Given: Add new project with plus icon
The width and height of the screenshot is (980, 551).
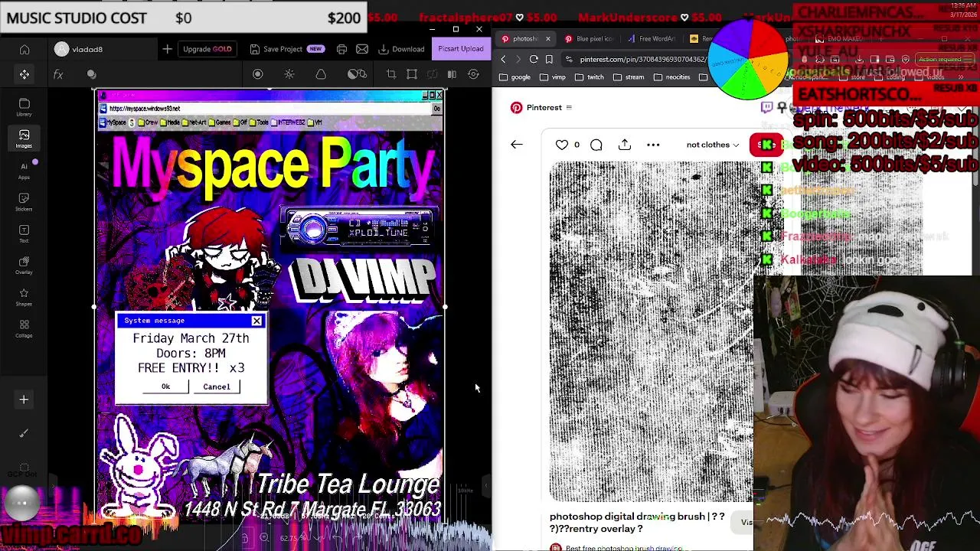Looking at the screenshot, I should click(167, 50).
